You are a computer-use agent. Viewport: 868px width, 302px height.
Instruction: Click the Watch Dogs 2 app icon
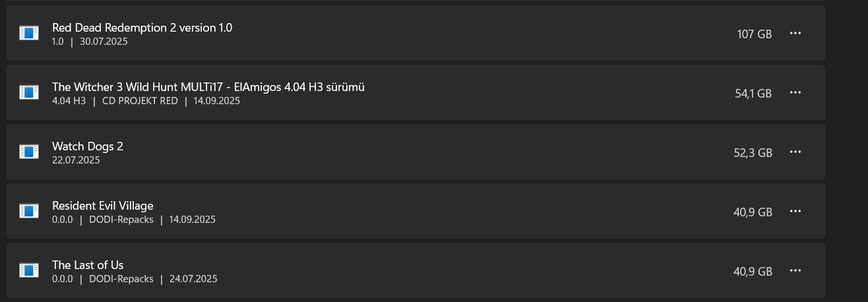[x=29, y=152]
